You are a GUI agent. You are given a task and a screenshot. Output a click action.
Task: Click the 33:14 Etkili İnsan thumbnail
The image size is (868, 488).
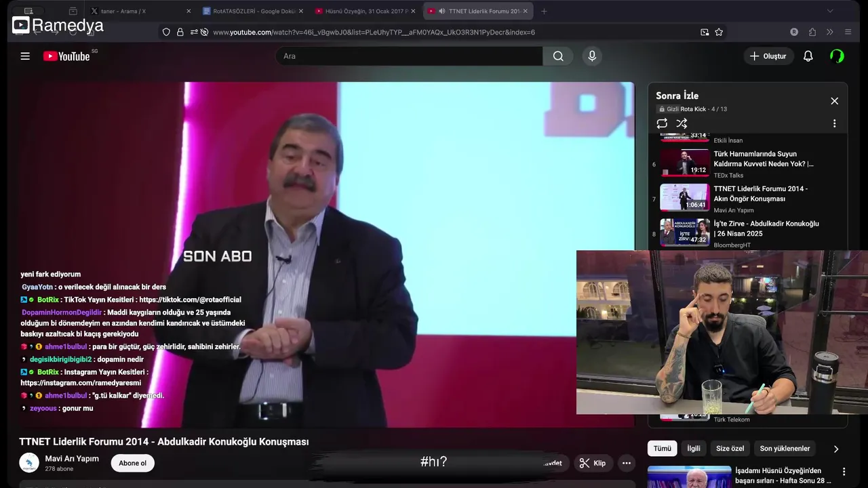click(x=685, y=136)
